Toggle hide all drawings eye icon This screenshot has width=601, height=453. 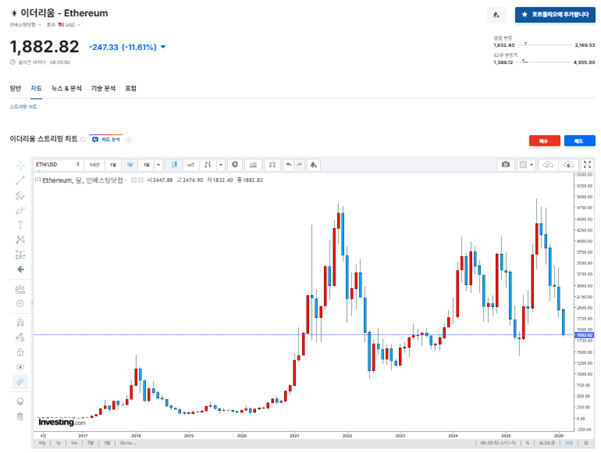pyautogui.click(x=20, y=367)
